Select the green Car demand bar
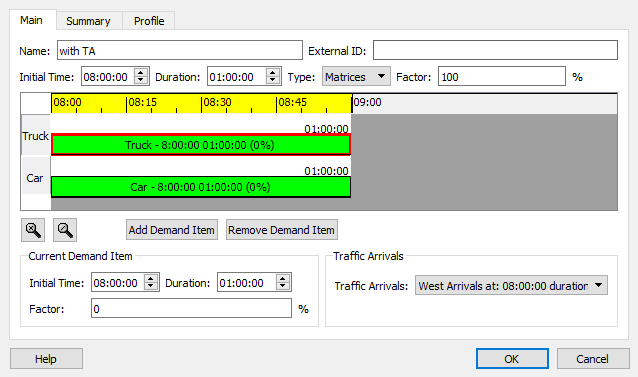638x377 pixels. click(x=201, y=187)
